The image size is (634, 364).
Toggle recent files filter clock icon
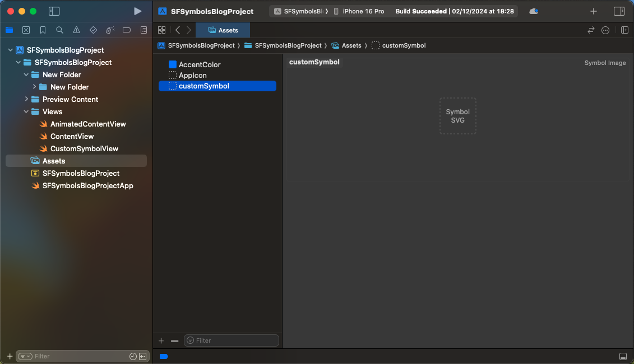pyautogui.click(x=133, y=356)
